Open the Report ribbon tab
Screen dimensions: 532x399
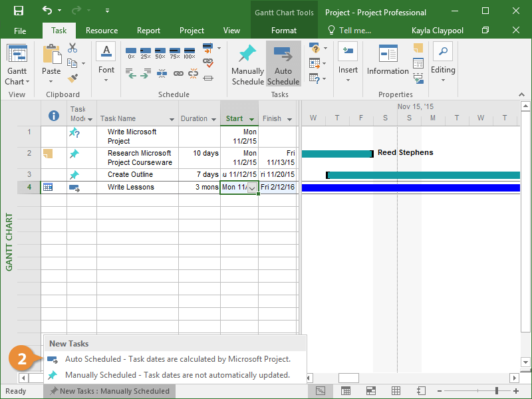tap(148, 31)
